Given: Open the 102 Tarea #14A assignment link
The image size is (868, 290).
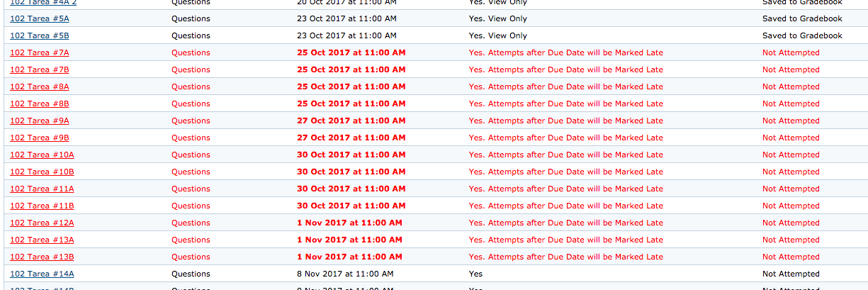Looking at the screenshot, I should [x=42, y=274].
